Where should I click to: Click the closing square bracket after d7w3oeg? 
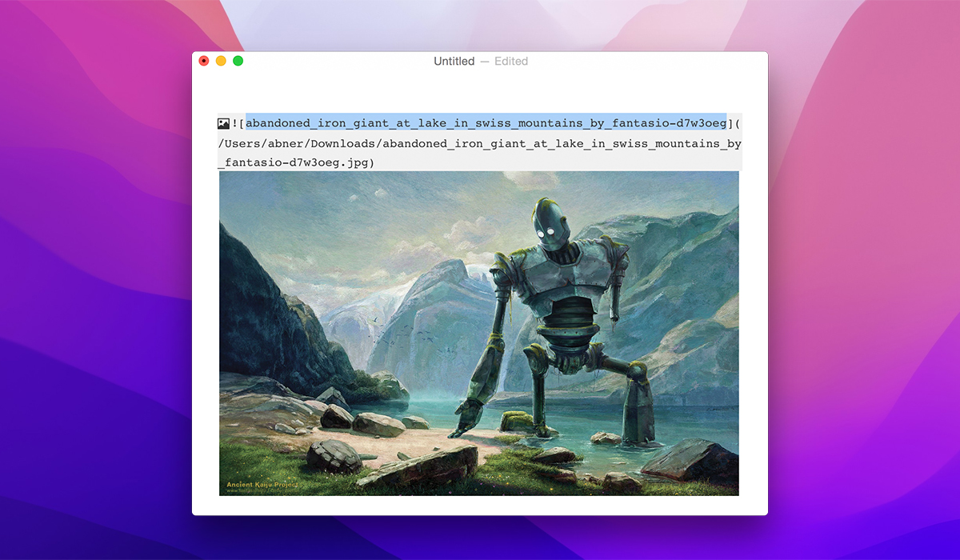click(x=730, y=122)
